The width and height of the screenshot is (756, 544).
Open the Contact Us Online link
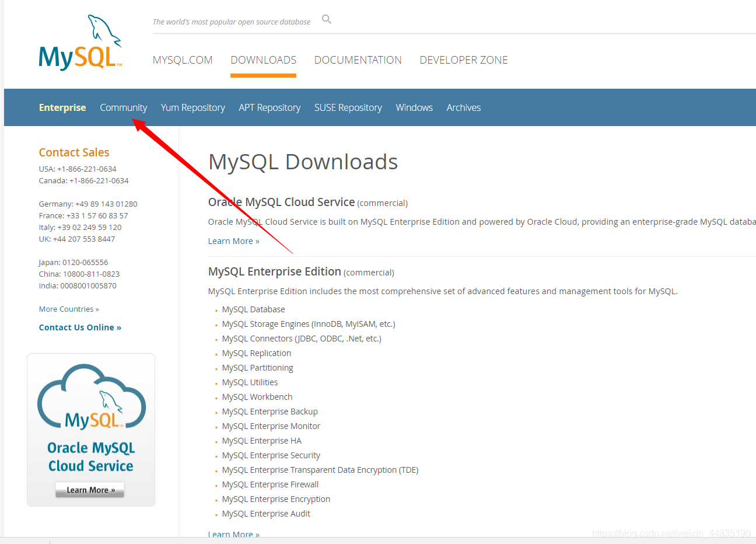pyautogui.click(x=80, y=327)
